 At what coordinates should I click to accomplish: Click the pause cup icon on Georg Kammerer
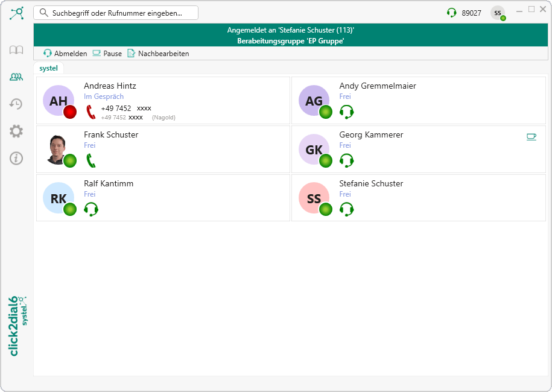tap(531, 137)
